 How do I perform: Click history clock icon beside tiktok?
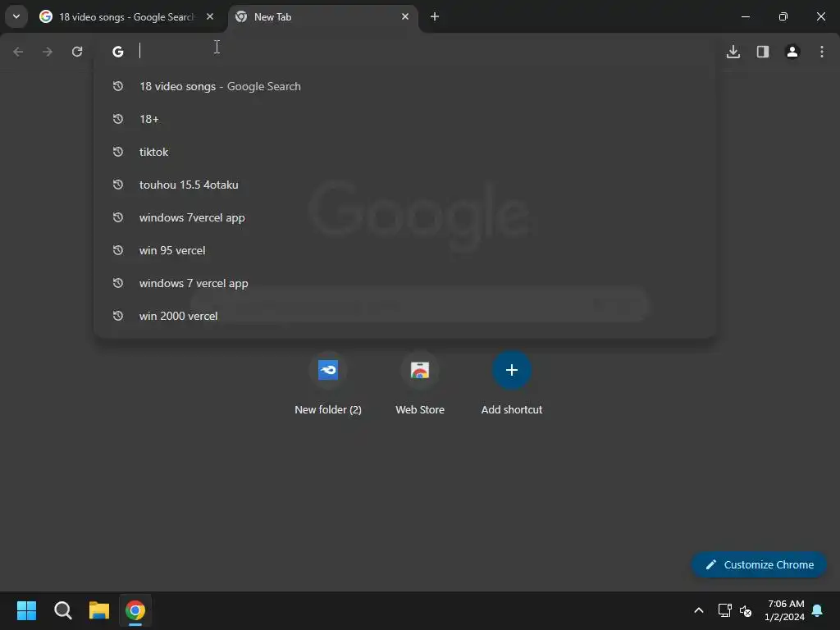point(118,152)
